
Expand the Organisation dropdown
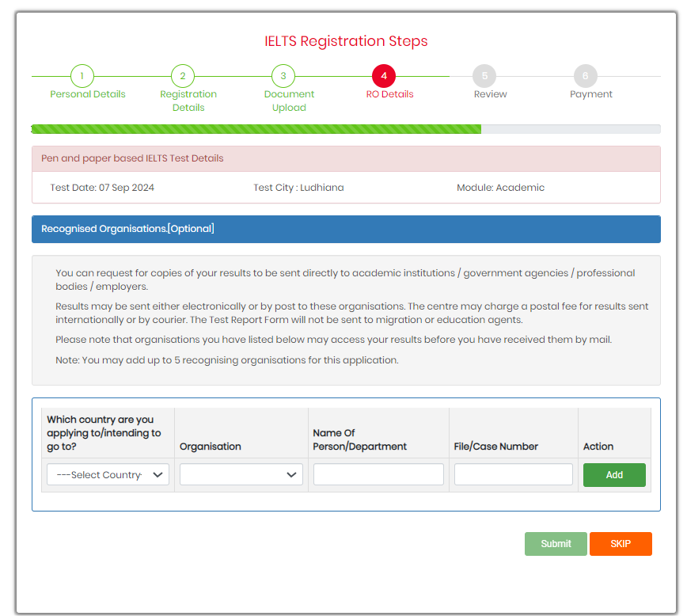point(241,474)
